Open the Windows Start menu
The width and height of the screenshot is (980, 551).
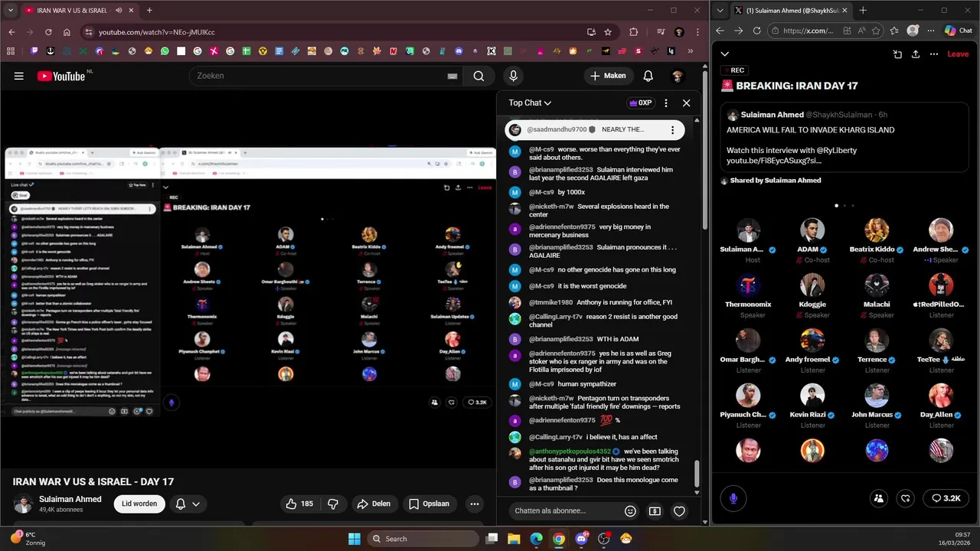click(x=354, y=539)
